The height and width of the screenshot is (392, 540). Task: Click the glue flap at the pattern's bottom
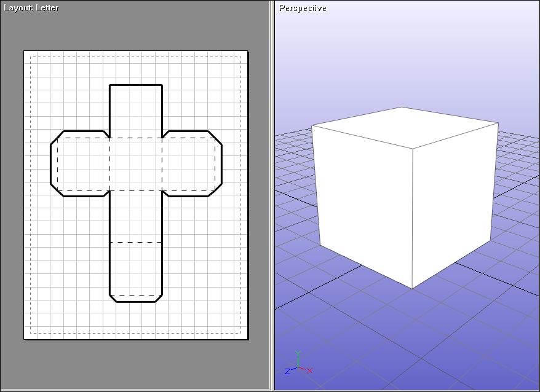[x=136, y=299]
